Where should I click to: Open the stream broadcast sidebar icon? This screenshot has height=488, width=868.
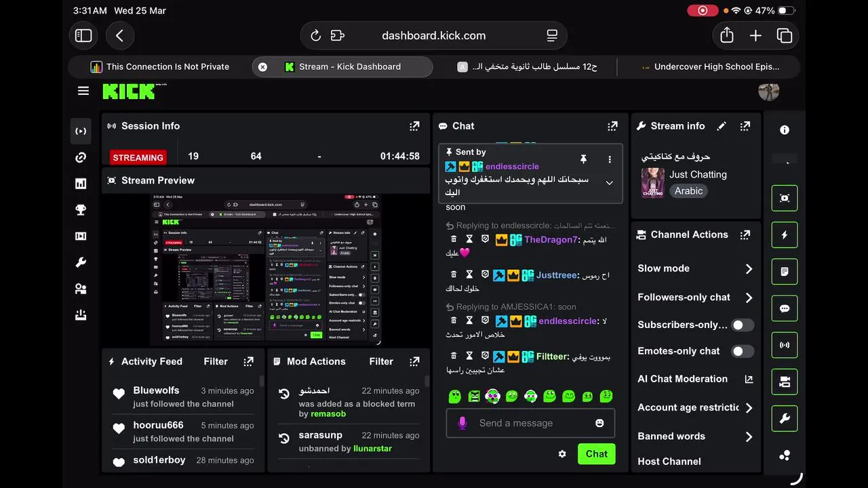(81, 131)
